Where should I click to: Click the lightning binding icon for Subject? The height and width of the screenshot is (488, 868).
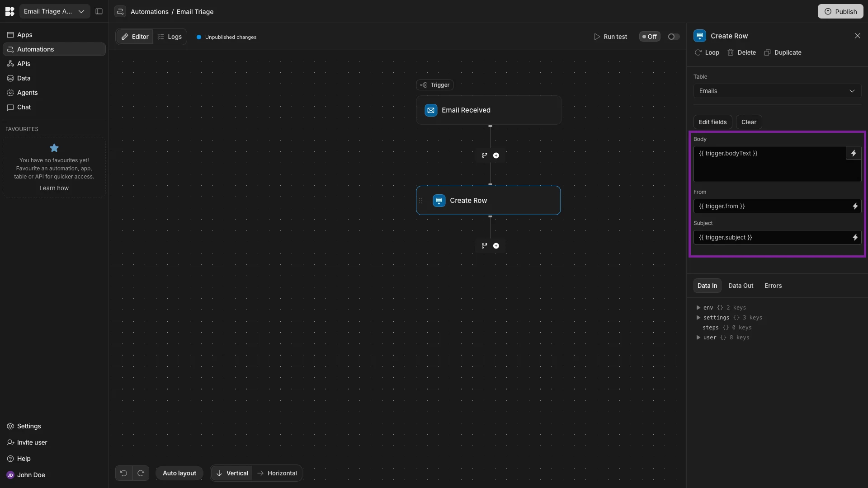coord(855,237)
